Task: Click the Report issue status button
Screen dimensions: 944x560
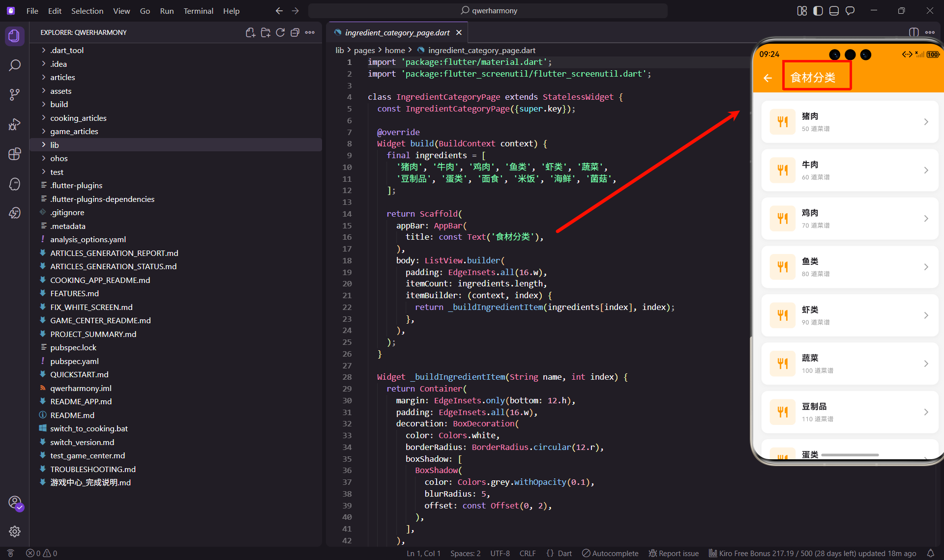Action: 674,553
